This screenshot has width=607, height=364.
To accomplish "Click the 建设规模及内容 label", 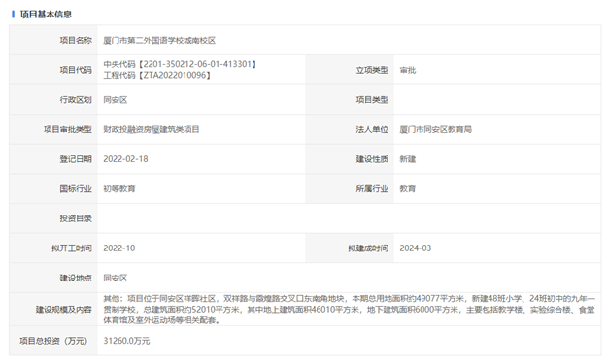I will click(x=64, y=310).
